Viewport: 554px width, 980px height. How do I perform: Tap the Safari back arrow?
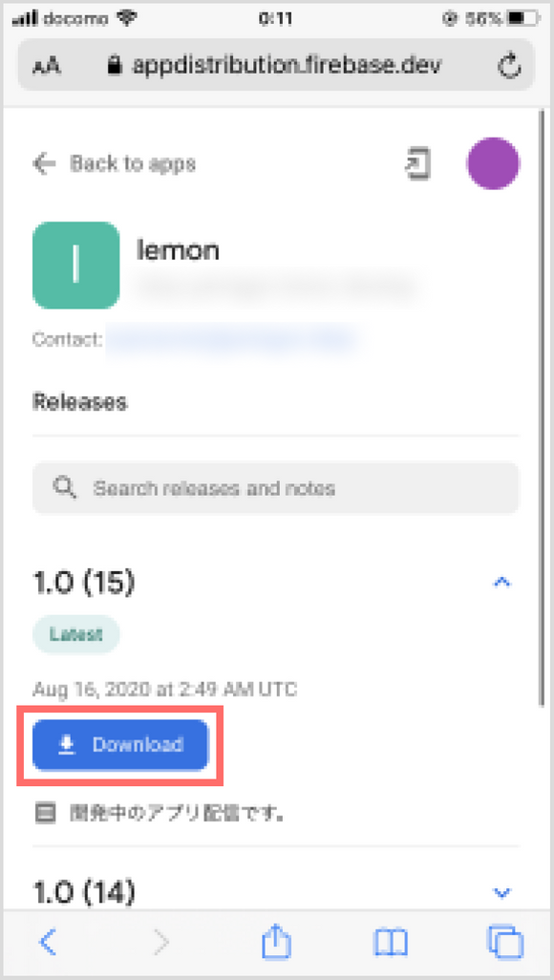tap(48, 941)
